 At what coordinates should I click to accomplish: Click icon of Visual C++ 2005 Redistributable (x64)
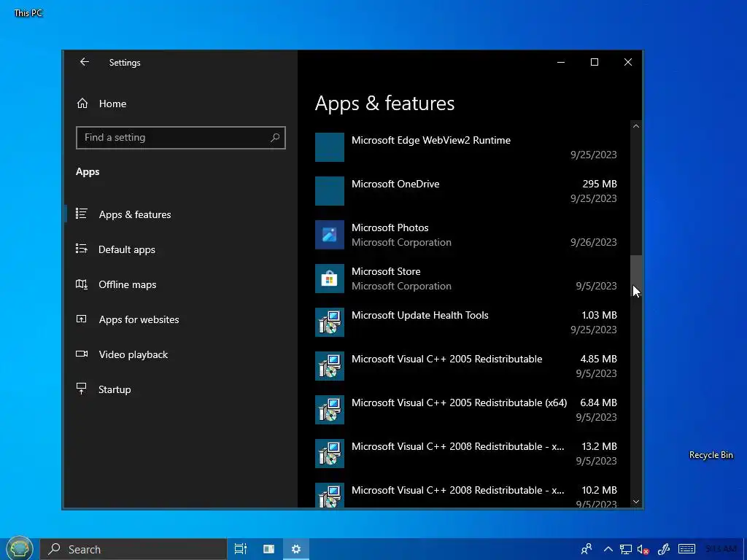(x=330, y=410)
